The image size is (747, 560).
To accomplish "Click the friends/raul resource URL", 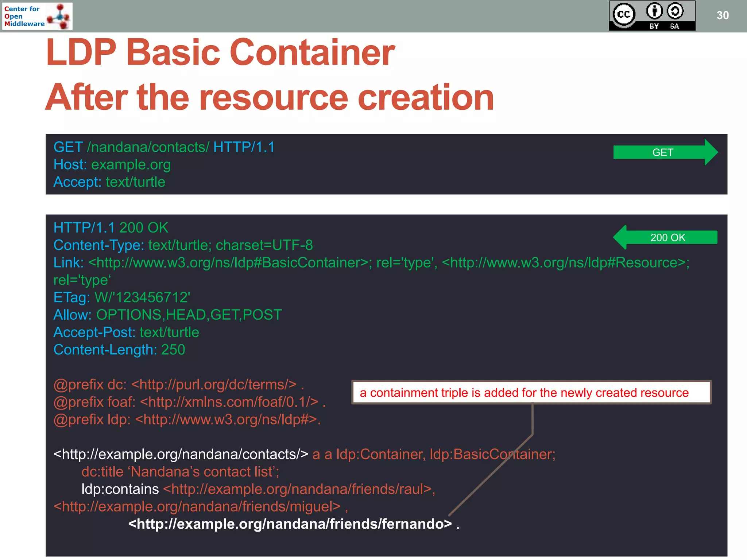I will (297, 489).
